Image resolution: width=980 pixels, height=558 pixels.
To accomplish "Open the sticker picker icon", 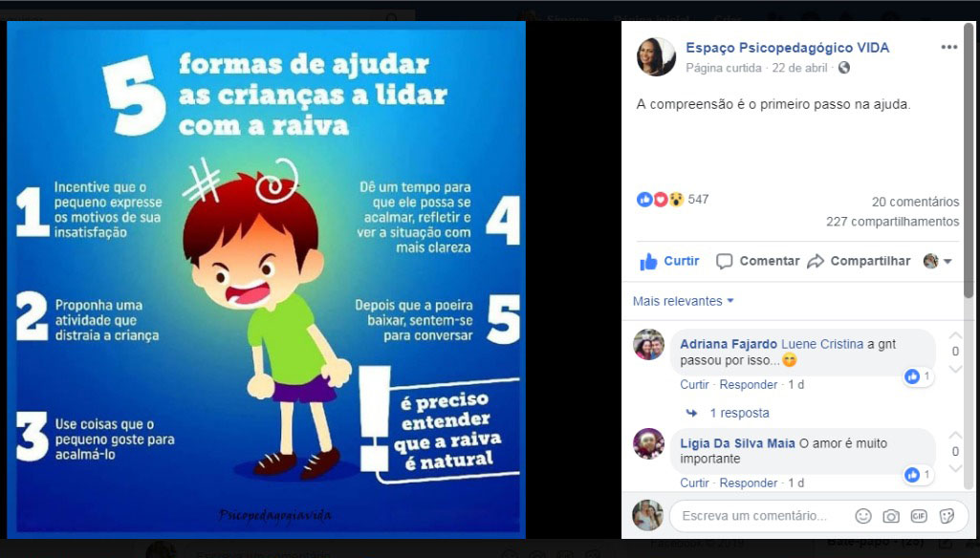I will (947, 516).
